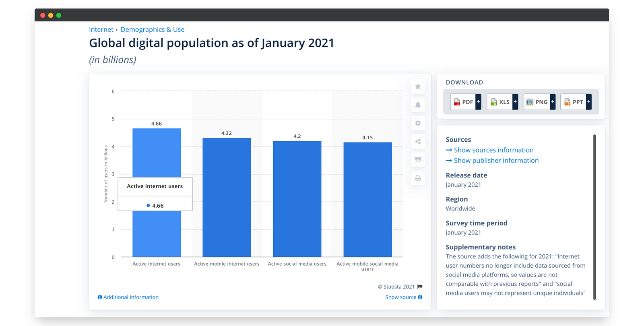This screenshot has height=326, width=644.
Task: Click Show sources information link
Action: [x=490, y=150]
